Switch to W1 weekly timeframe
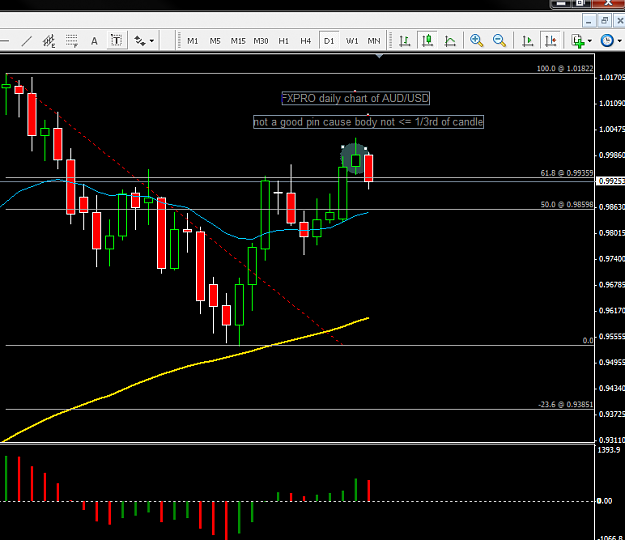Image resolution: width=625 pixels, height=540 pixels. (x=352, y=41)
